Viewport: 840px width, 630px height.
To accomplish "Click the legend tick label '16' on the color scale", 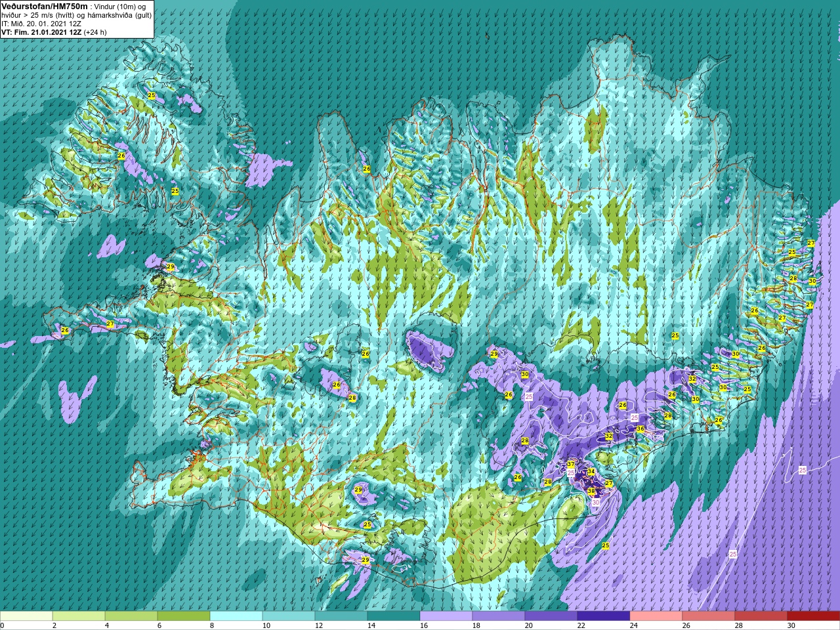I will point(423,625).
